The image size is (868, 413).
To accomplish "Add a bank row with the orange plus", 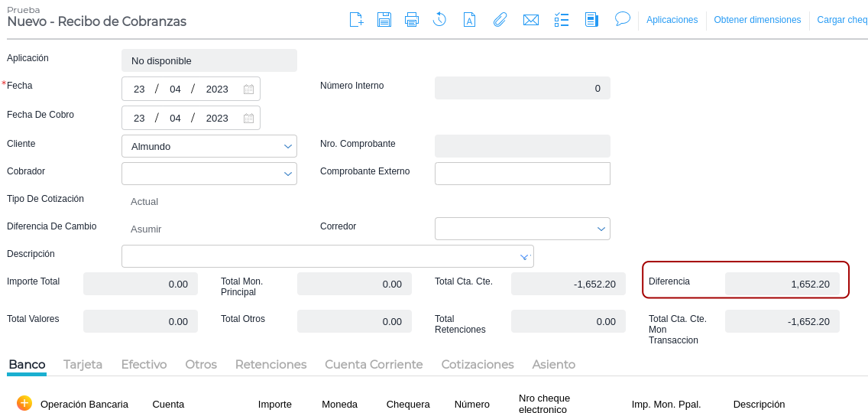I will point(24,403).
